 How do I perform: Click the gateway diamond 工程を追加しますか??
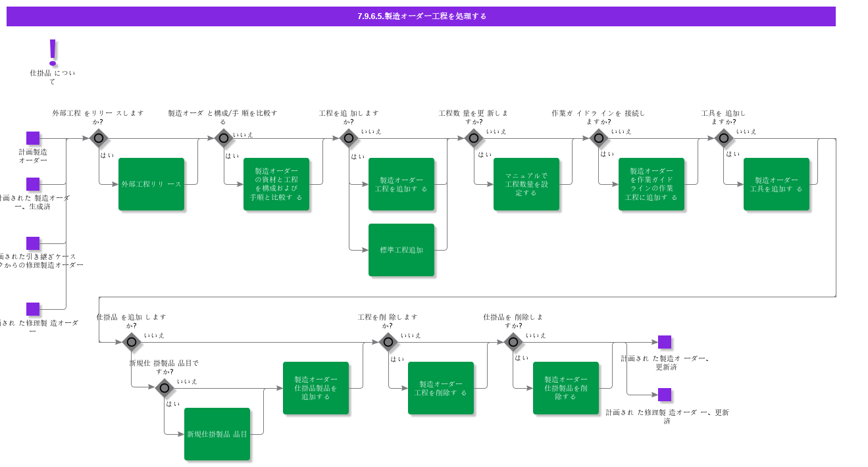coord(349,138)
